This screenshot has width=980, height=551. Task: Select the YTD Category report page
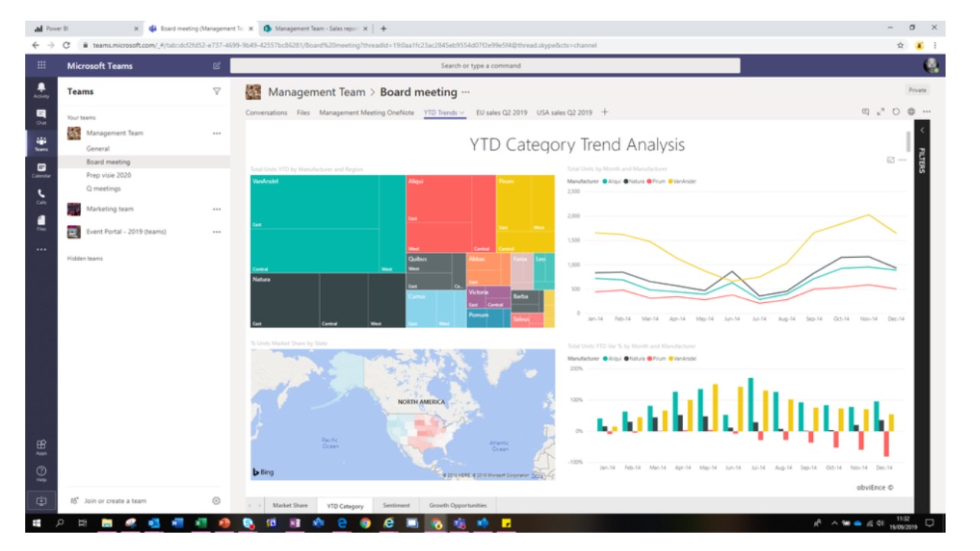(345, 506)
